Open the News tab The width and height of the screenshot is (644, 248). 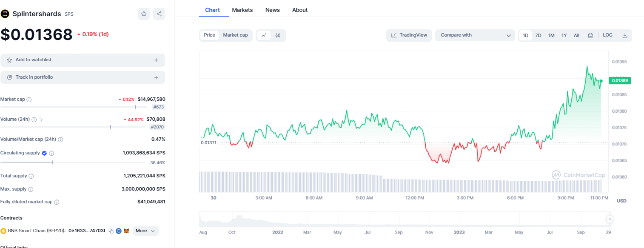tap(272, 10)
